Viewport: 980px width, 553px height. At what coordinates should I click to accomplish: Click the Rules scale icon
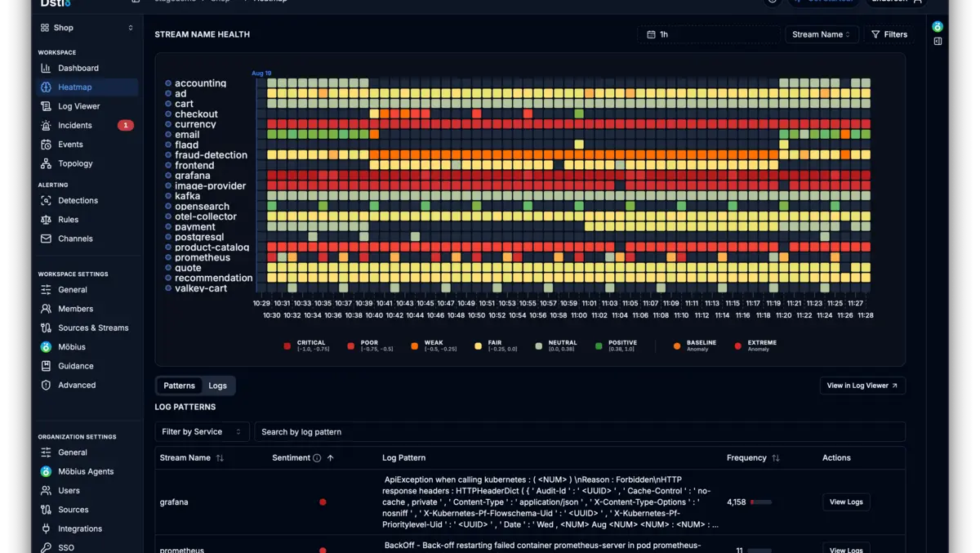pyautogui.click(x=46, y=219)
